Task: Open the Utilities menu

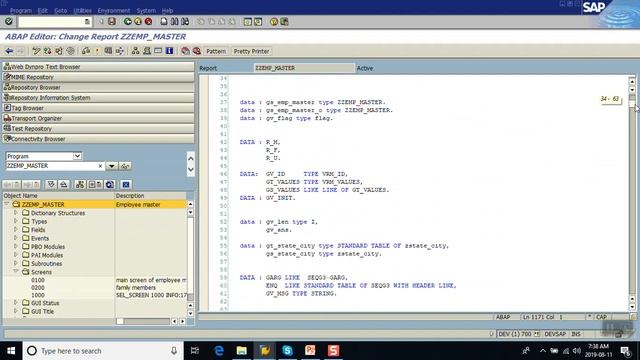Action: (82, 11)
